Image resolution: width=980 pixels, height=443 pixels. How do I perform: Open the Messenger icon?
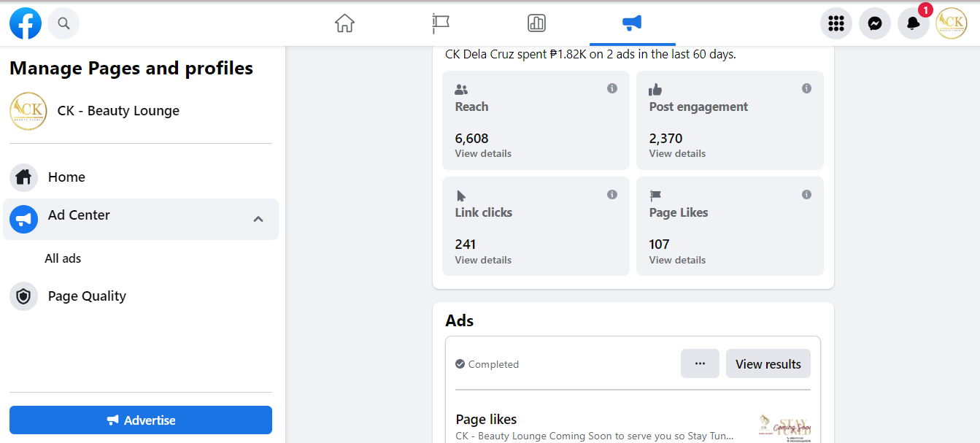click(875, 23)
